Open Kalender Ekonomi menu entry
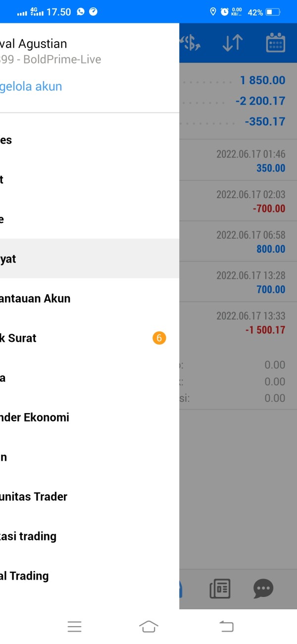297x644 pixels. [x=90, y=417]
